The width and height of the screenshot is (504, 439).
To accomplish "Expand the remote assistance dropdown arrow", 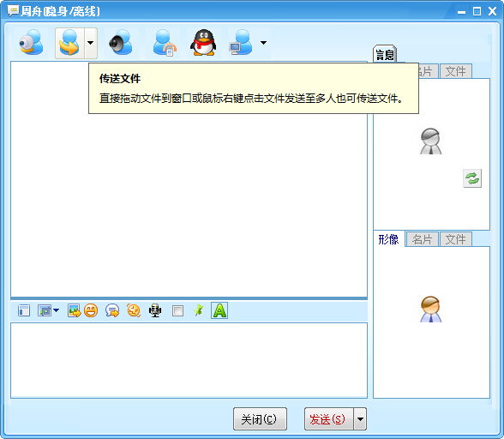I will pos(263,43).
